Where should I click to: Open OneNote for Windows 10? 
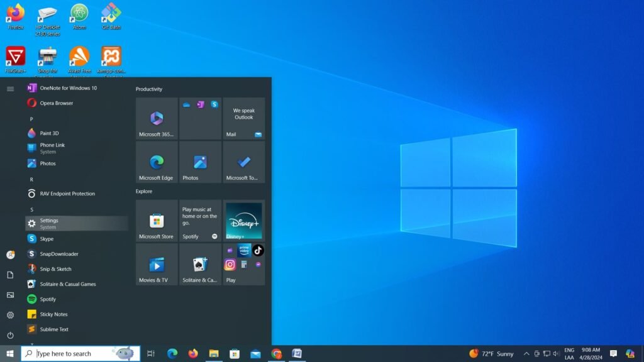coord(76,88)
